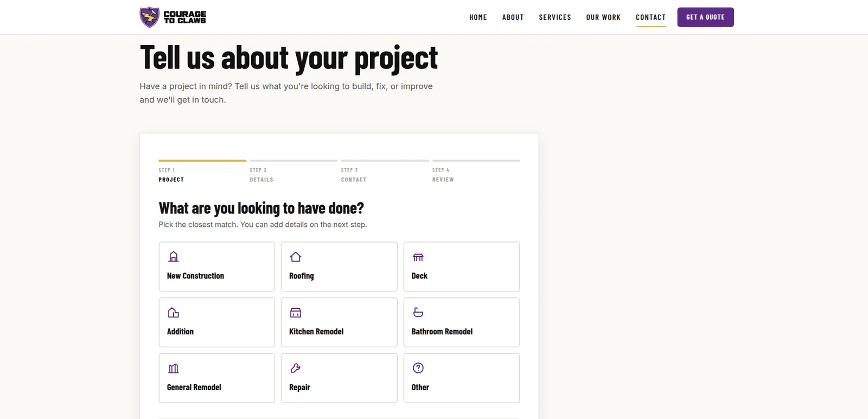Image resolution: width=868 pixels, height=419 pixels.
Task: Open the Our Work page
Action: (x=603, y=17)
